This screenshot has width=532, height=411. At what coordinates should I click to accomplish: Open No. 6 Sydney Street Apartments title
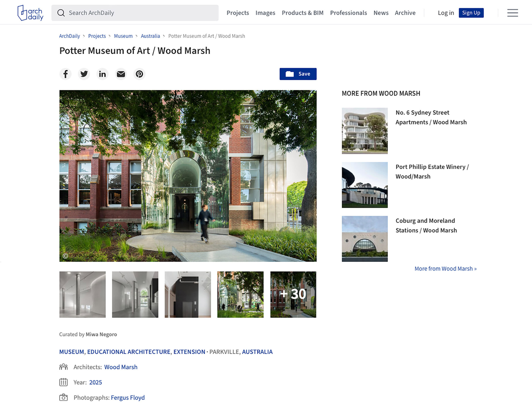(431, 117)
